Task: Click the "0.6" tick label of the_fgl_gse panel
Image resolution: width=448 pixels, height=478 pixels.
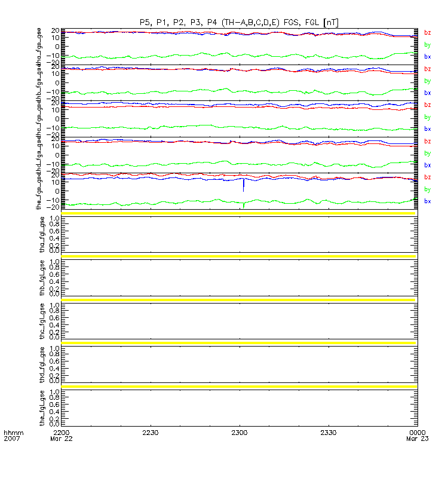Action: (x=54, y=405)
